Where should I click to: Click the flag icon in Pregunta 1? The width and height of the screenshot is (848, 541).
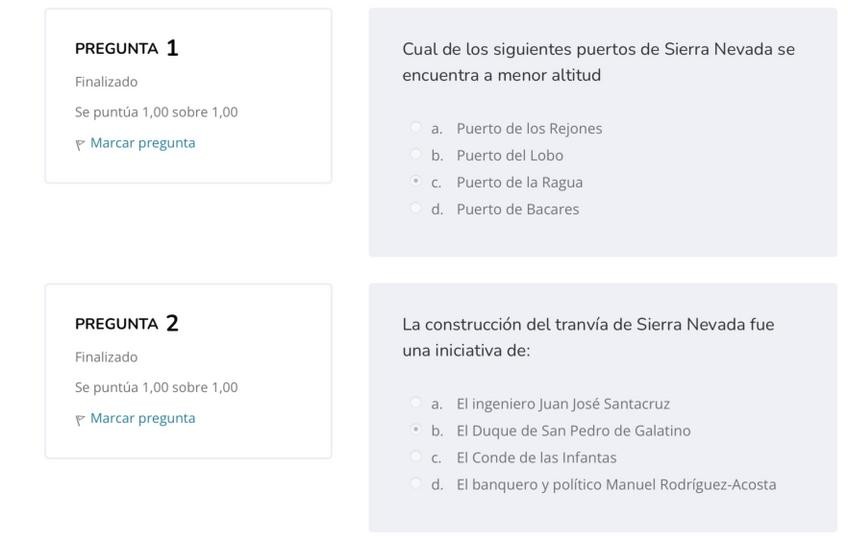(80, 144)
